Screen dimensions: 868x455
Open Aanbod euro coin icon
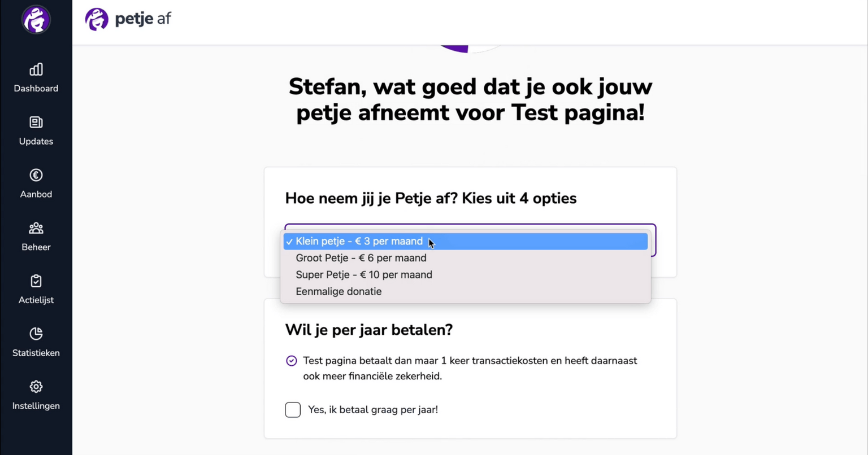(36, 176)
